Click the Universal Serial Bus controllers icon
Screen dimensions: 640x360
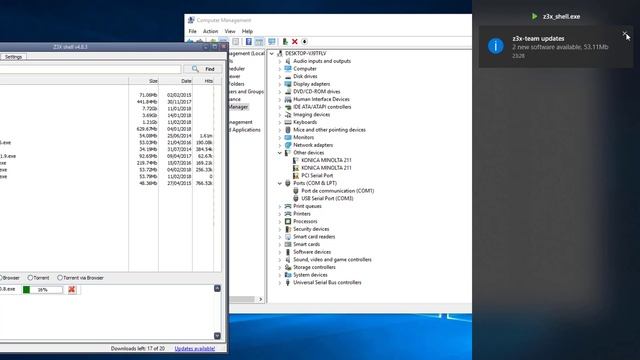click(x=288, y=282)
